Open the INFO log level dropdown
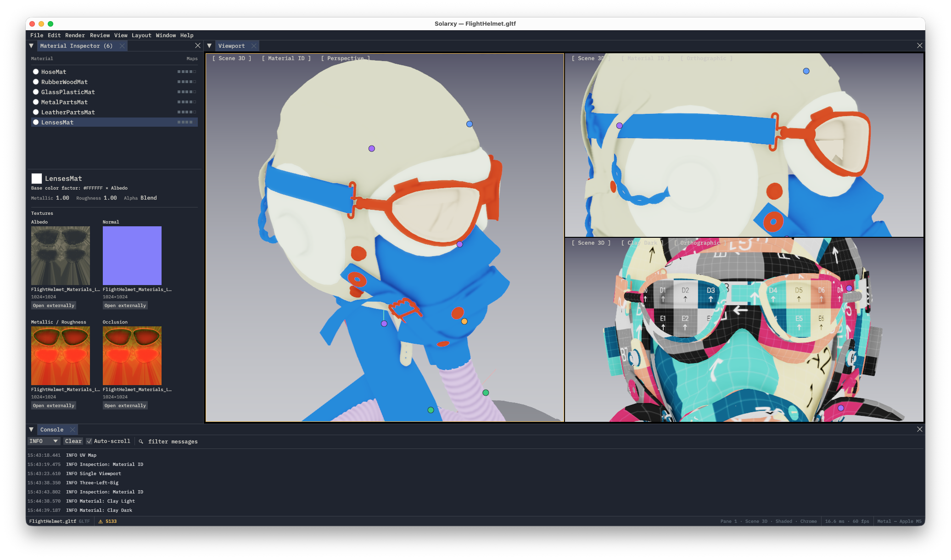Viewport: 951px width, 560px height. coord(44,441)
